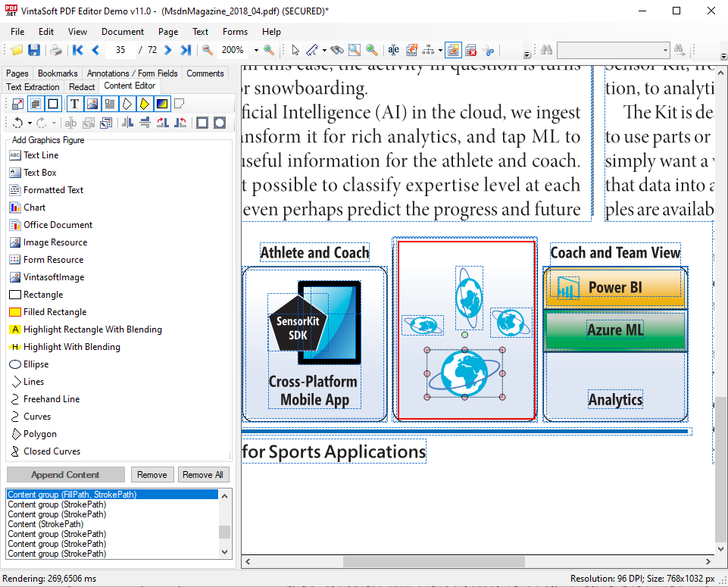Switch to the Text Extraction tab
Screen dimensions: 728x587
click(x=33, y=87)
